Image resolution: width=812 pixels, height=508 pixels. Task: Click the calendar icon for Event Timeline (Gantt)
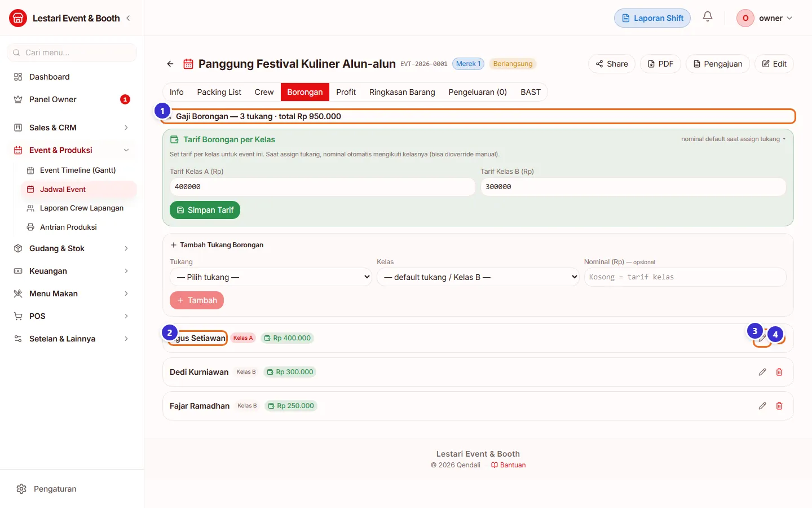(30, 170)
